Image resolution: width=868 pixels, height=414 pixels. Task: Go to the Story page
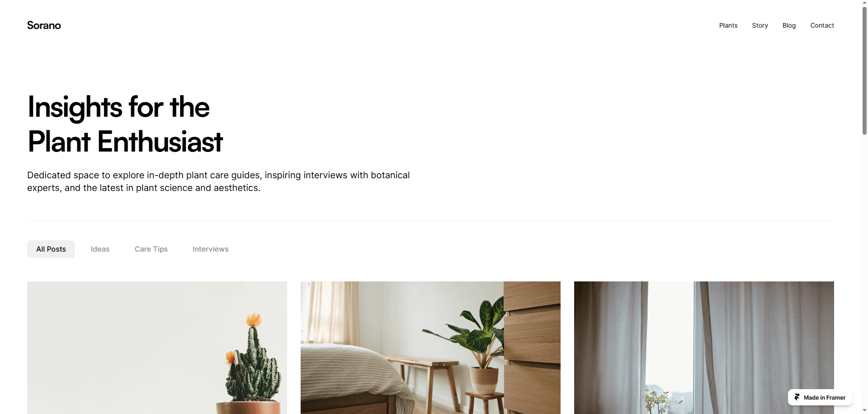point(760,25)
